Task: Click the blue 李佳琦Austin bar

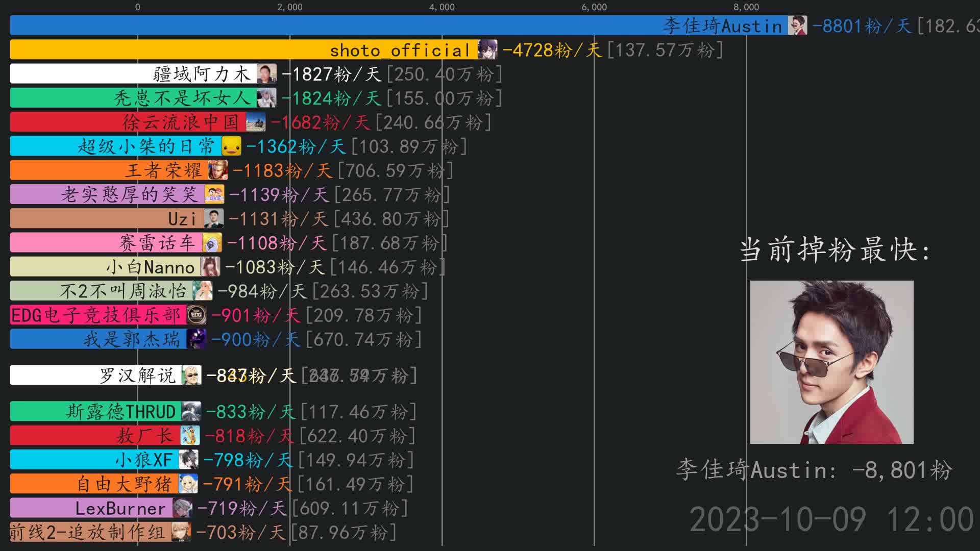Action: 399,26
